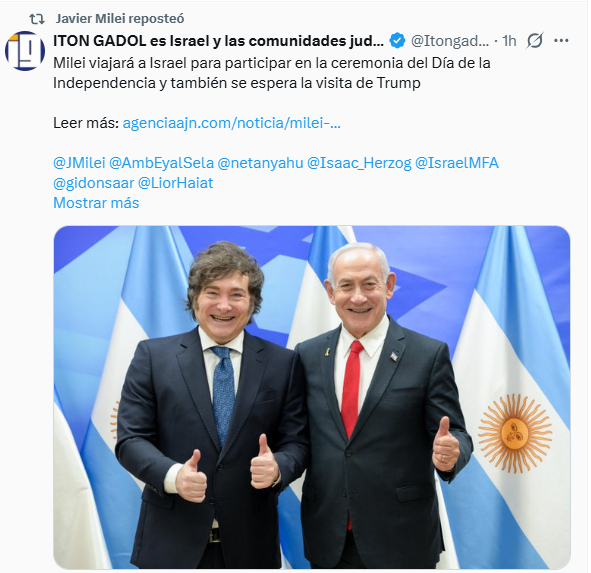The width and height of the screenshot is (591, 573).
Task: Open the @netanyahu mention
Action: [x=260, y=163]
